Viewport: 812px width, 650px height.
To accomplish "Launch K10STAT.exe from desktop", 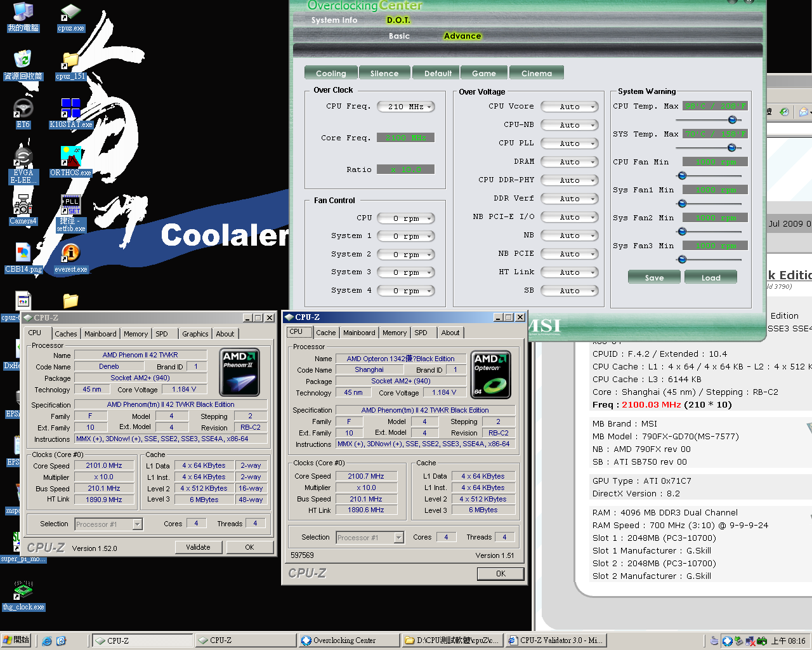I will (x=70, y=113).
